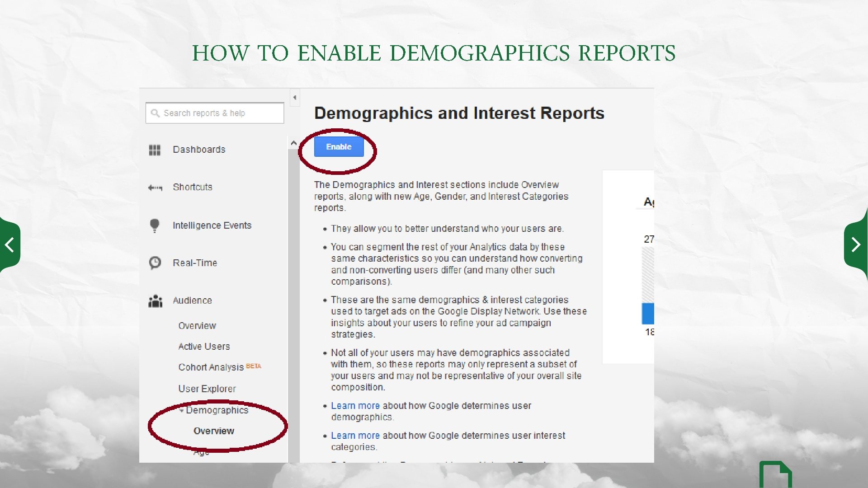Go to next slide arrow
The width and height of the screenshot is (868, 488).
click(855, 245)
